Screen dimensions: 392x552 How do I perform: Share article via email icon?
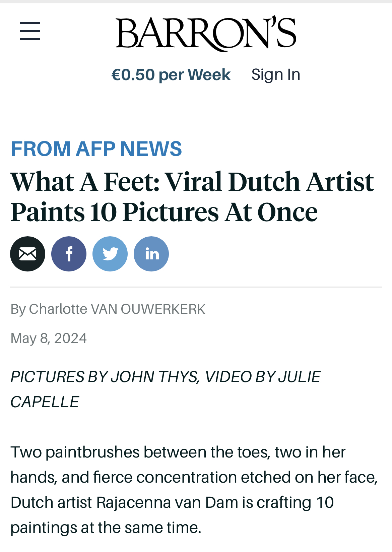[27, 254]
